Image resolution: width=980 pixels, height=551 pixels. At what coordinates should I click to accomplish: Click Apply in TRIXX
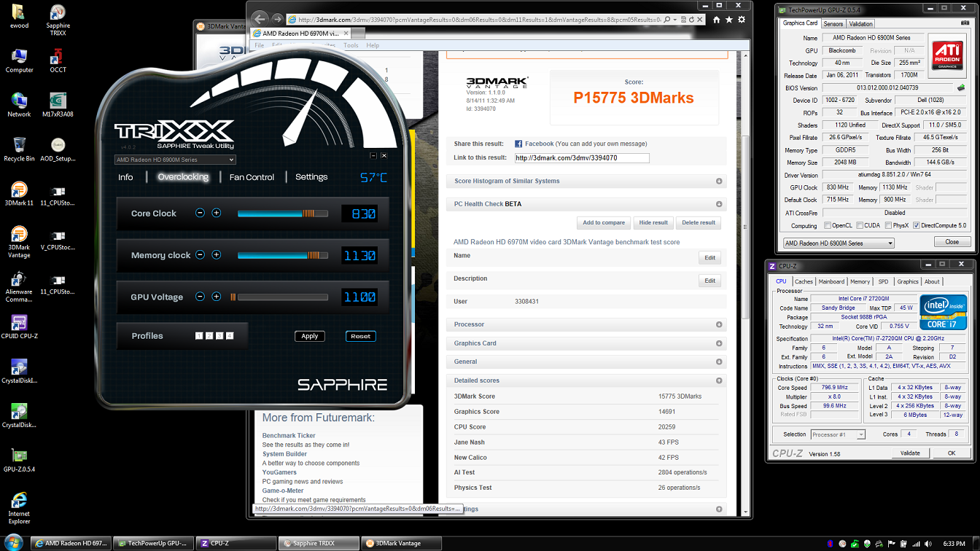coord(310,336)
